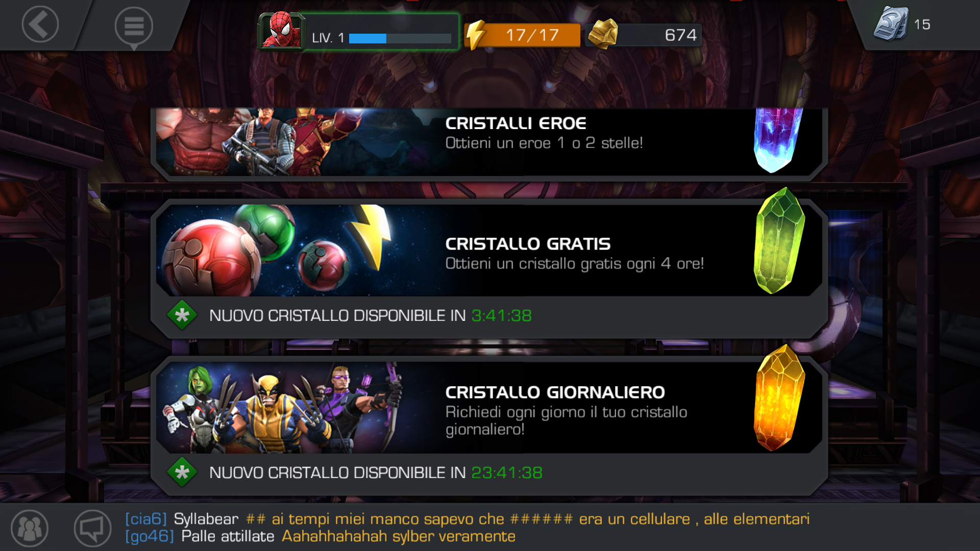The height and width of the screenshot is (551, 980).
Task: Open the Spider-Man player profile avatar
Action: pos(281,31)
